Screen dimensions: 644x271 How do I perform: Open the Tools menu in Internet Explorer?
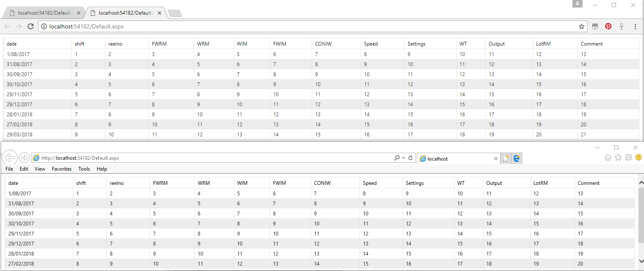pos(84,169)
